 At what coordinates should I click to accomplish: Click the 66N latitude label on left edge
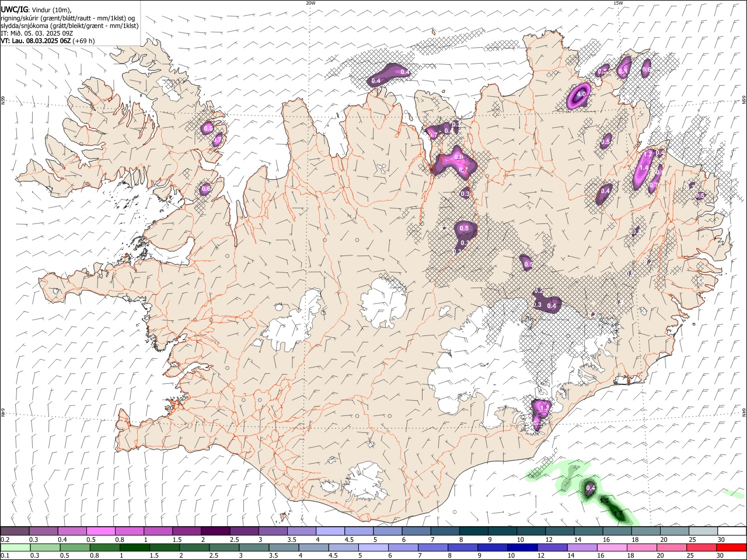pos(3,100)
